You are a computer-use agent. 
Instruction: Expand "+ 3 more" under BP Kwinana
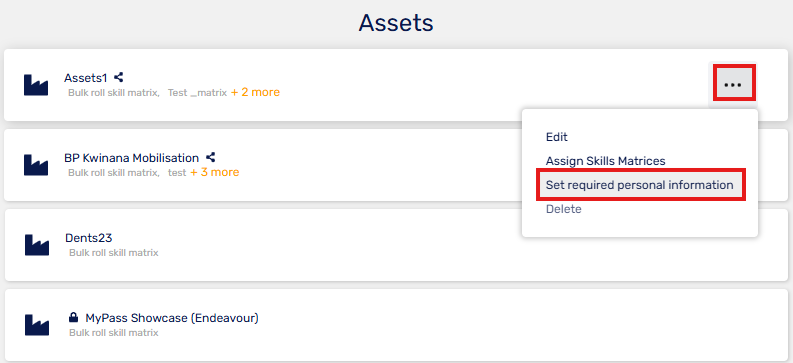coord(214,172)
